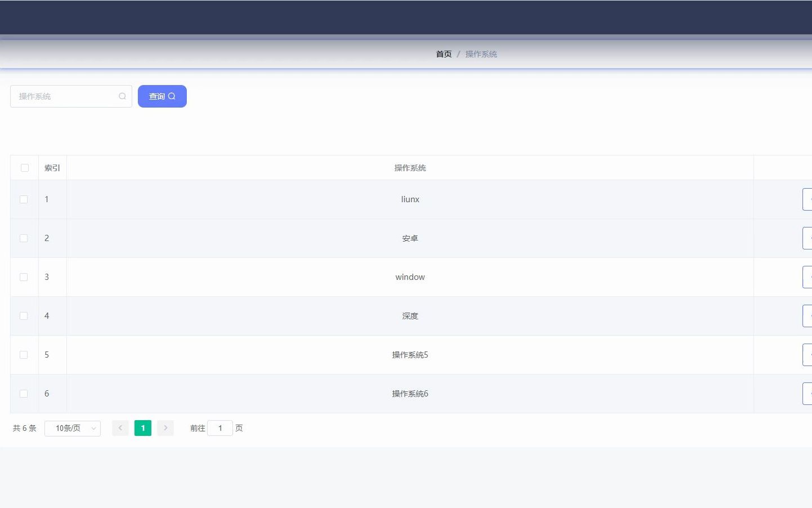812x508 pixels.
Task: Click 操作系统 breadcrumb item
Action: tap(481, 54)
